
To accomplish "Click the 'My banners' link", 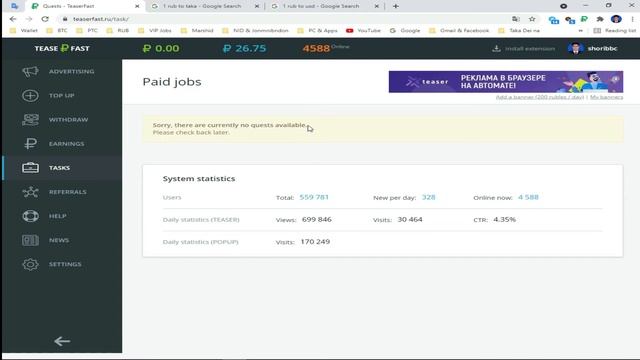I will tap(607, 97).
